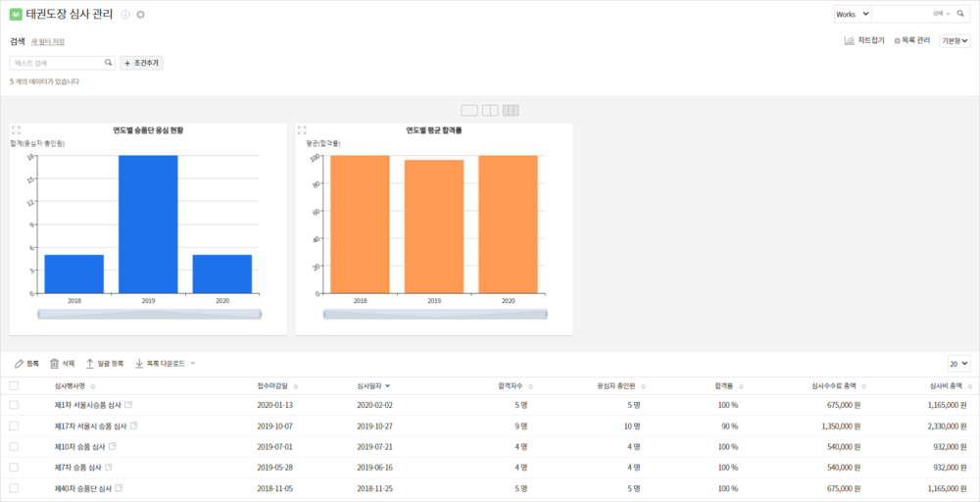The width and height of the screenshot is (980, 502).
Task: Click the 삭제 button label
Action: tap(69, 363)
